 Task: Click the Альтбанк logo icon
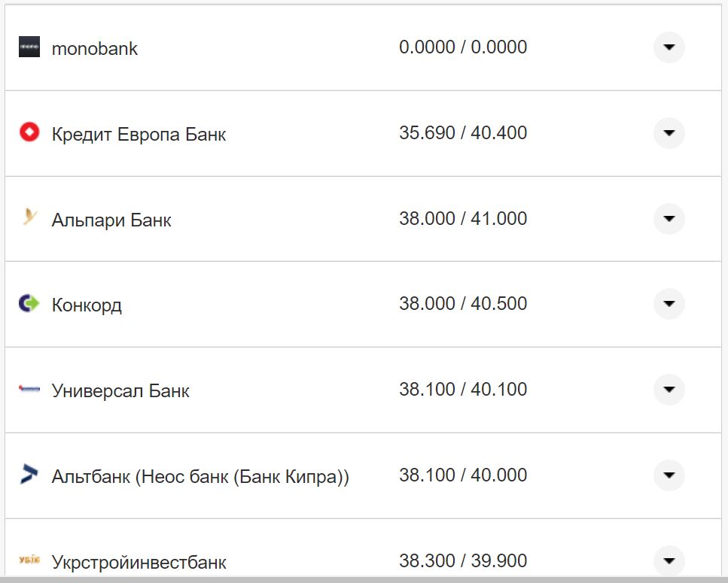click(x=29, y=475)
